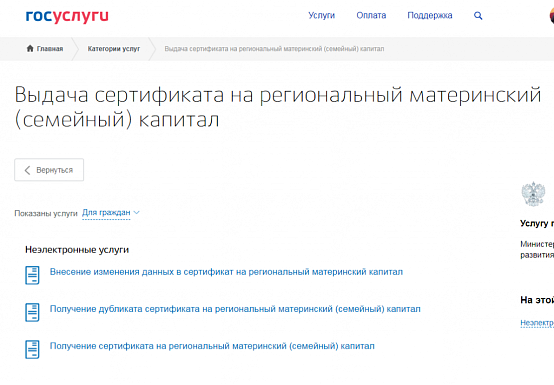Open search via magnifying glass icon
This screenshot has width=554, height=385.
[478, 16]
